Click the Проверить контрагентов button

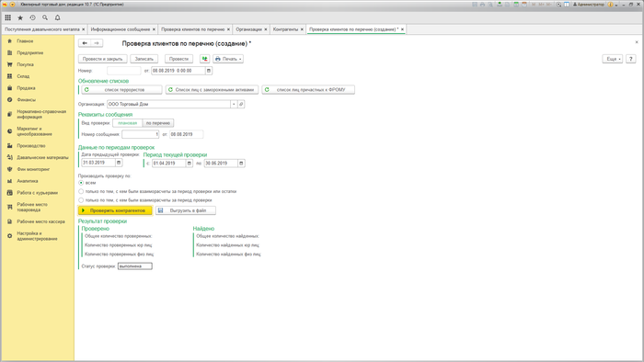(115, 210)
